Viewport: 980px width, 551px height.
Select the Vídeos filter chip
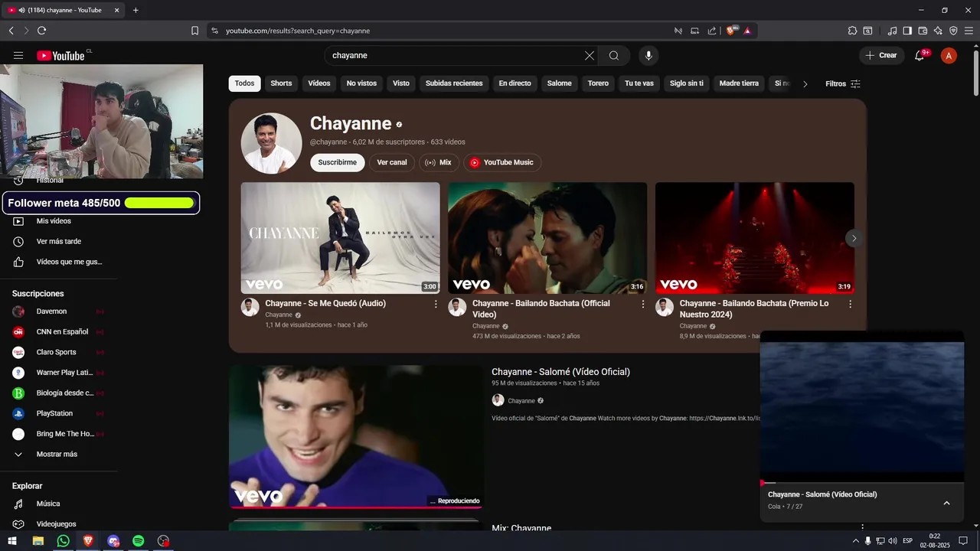319,83
